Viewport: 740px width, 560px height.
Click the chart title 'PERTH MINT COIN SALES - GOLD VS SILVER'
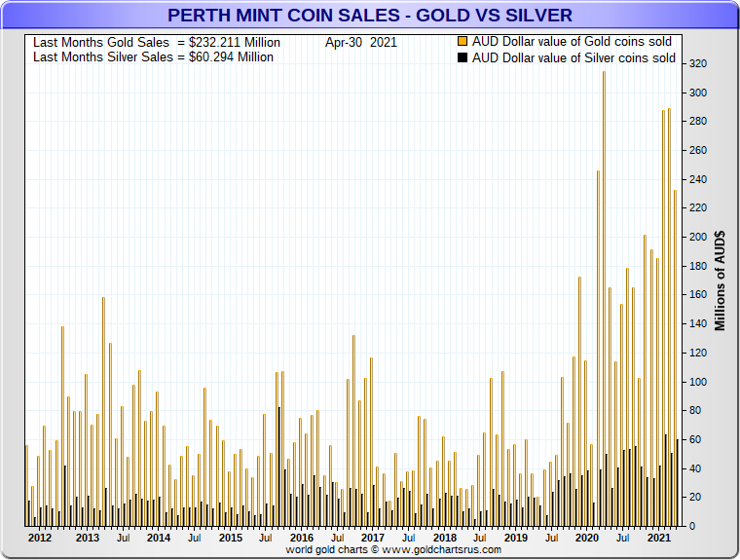coord(370,16)
